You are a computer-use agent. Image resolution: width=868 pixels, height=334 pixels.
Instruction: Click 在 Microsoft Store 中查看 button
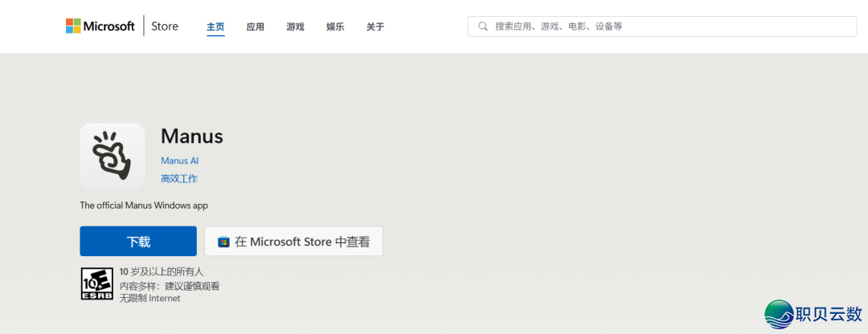point(293,241)
